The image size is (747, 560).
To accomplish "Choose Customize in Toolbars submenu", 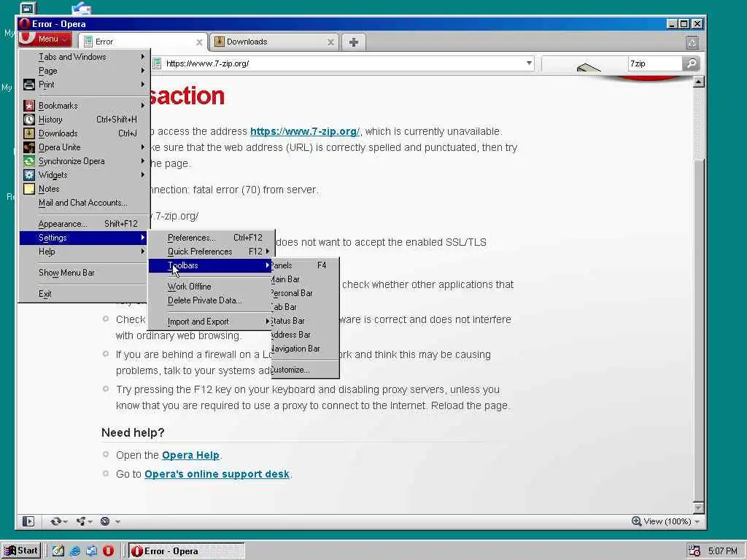I will [305, 370].
